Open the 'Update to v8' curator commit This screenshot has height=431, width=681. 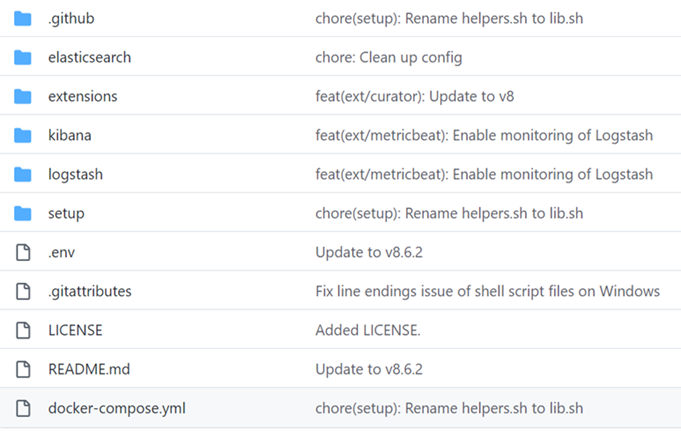point(414,97)
